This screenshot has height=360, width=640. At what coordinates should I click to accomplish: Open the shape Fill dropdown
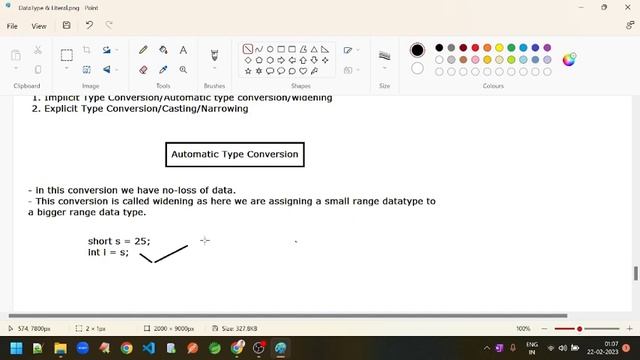pyautogui.click(x=351, y=70)
